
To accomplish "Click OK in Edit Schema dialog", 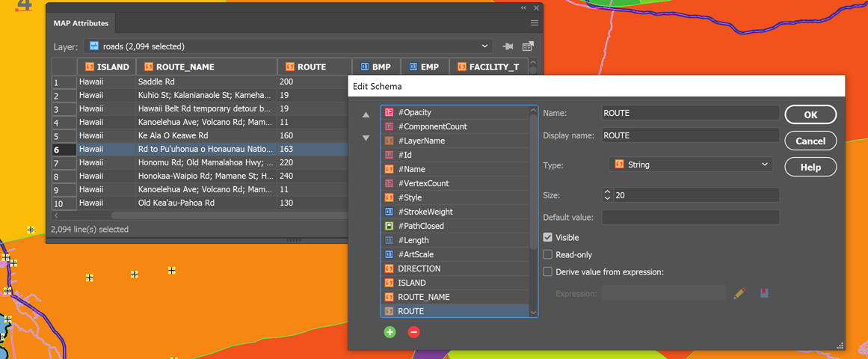I will (810, 114).
